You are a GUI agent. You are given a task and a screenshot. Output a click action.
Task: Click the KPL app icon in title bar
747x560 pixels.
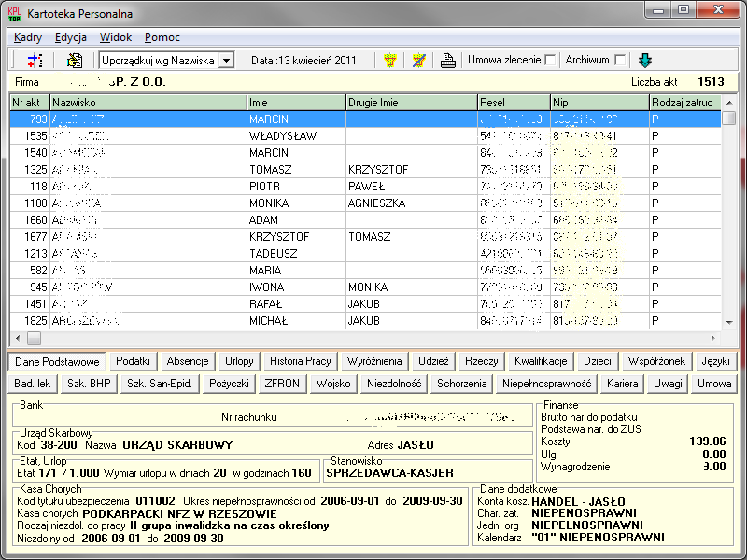tap(15, 13)
